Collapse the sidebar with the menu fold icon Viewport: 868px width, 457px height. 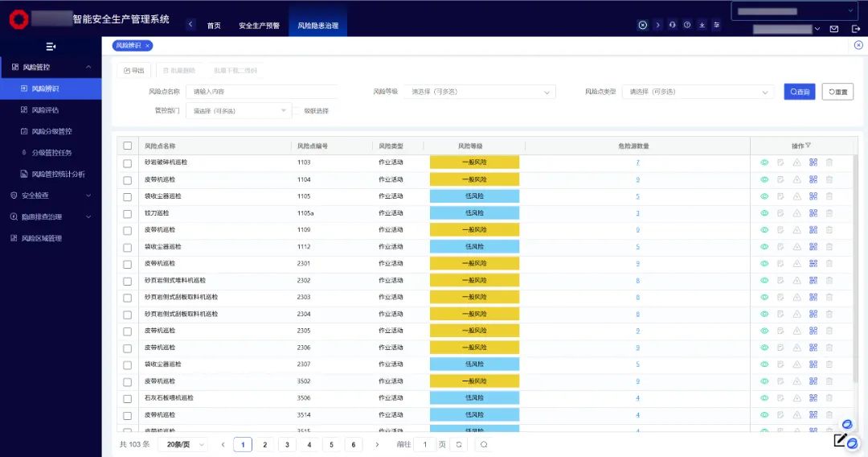pyautogui.click(x=51, y=47)
